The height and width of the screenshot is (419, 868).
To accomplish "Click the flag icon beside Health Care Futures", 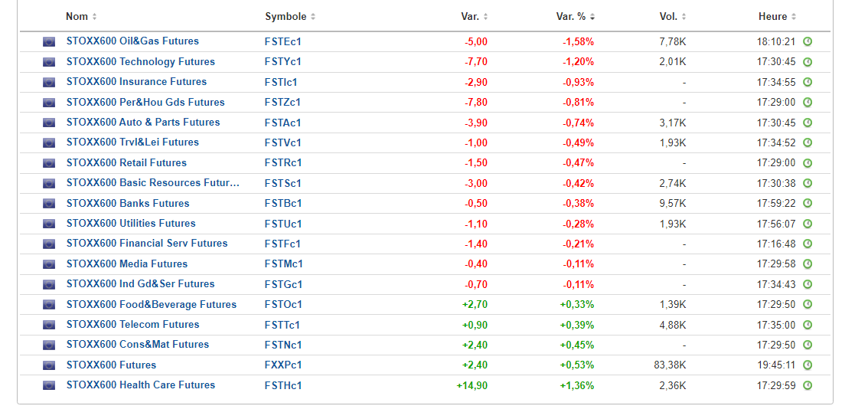I will (x=49, y=386).
